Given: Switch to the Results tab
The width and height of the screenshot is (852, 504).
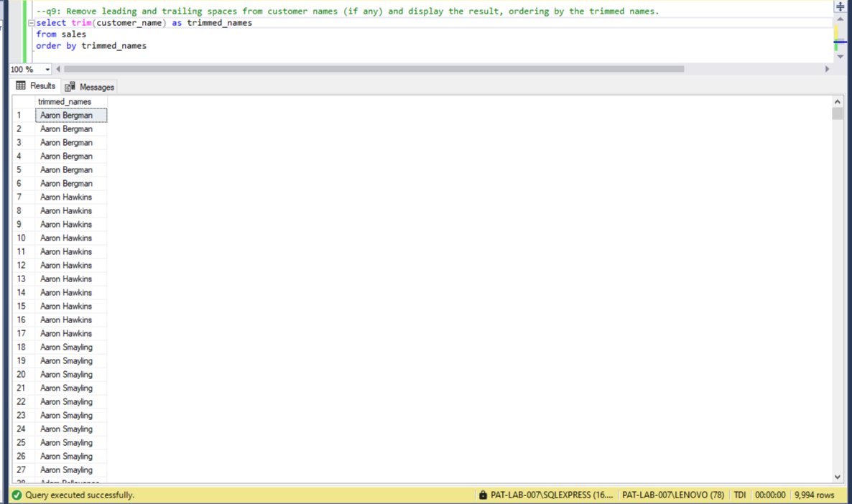Looking at the screenshot, I should pos(36,86).
